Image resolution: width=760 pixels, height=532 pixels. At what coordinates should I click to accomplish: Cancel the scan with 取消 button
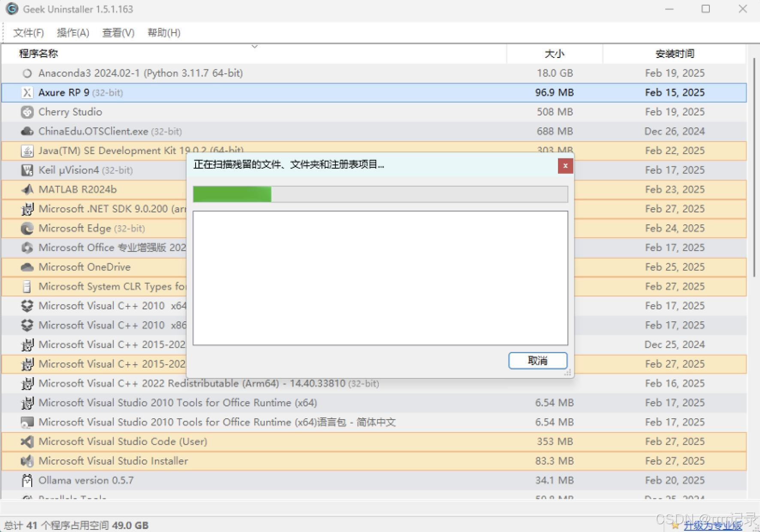click(x=538, y=361)
